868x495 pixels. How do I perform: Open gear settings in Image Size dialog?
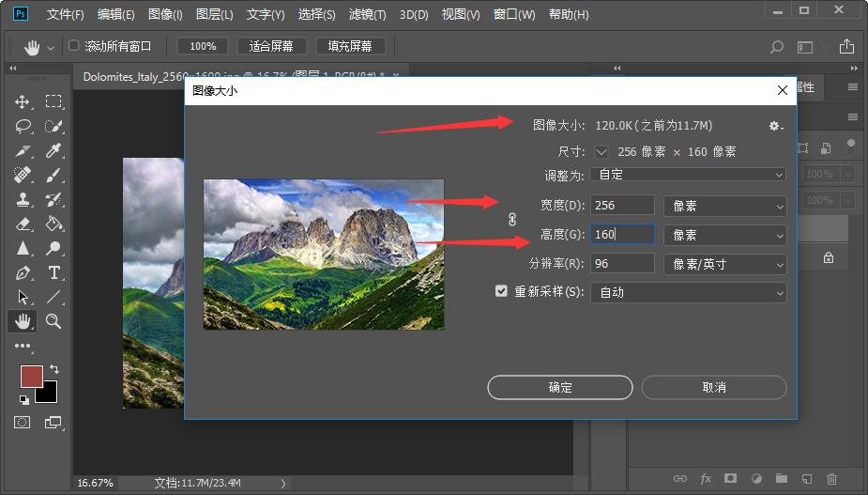tap(775, 126)
